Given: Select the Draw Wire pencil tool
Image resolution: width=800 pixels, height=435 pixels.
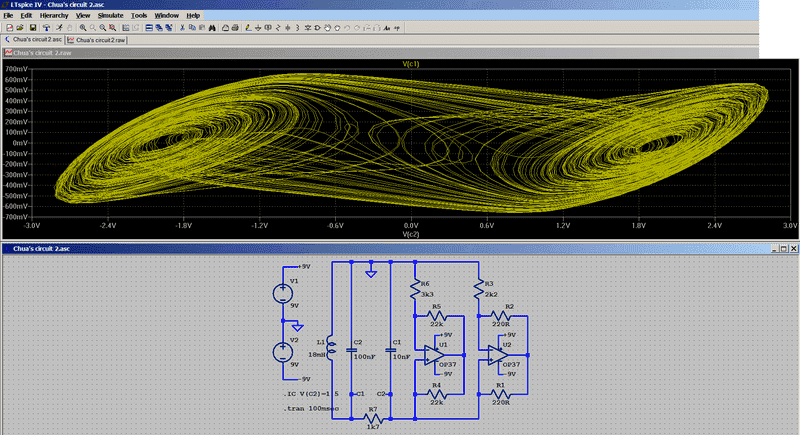Looking at the screenshot, I should pyautogui.click(x=247, y=27).
